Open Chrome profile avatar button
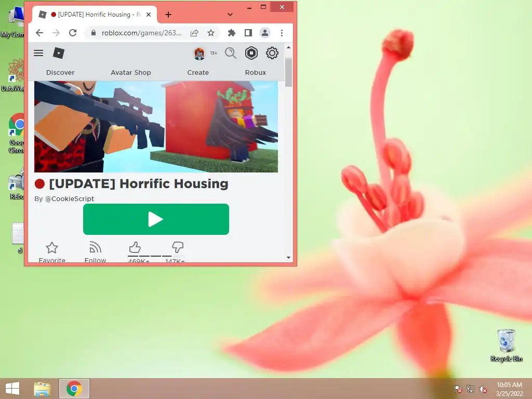The width and height of the screenshot is (532, 399). [x=264, y=33]
